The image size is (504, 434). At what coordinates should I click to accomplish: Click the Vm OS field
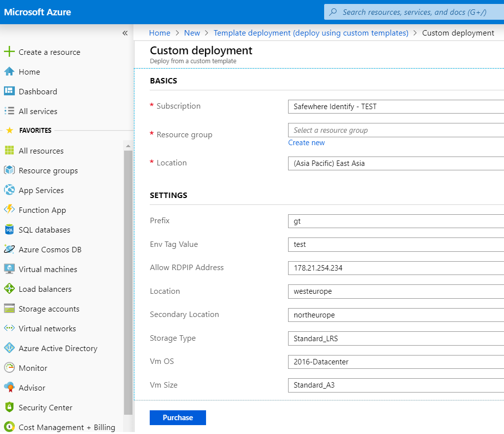tap(396, 362)
